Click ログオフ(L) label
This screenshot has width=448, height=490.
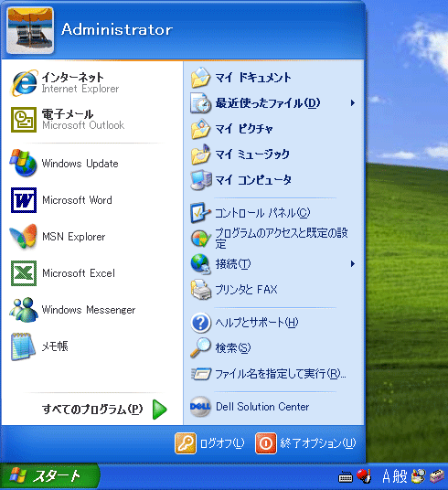222,443
